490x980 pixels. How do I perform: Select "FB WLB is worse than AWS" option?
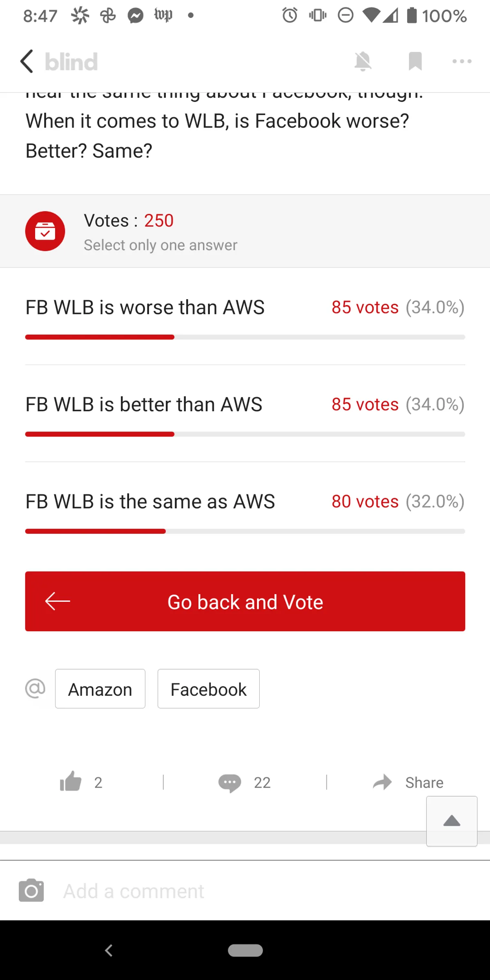pyautogui.click(x=145, y=307)
